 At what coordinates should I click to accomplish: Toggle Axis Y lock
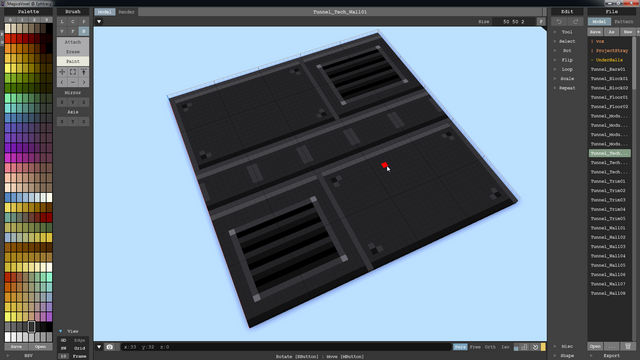point(73,122)
